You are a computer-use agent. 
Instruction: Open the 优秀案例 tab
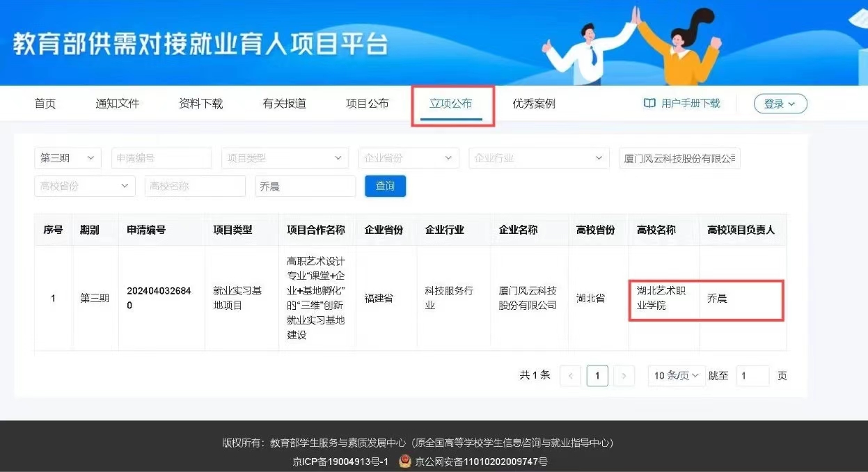(x=534, y=104)
